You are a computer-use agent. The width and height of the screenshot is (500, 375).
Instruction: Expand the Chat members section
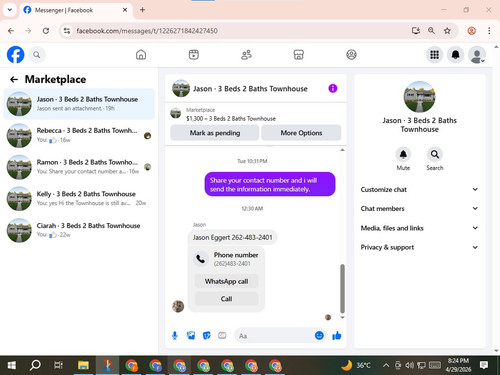pyautogui.click(x=419, y=209)
